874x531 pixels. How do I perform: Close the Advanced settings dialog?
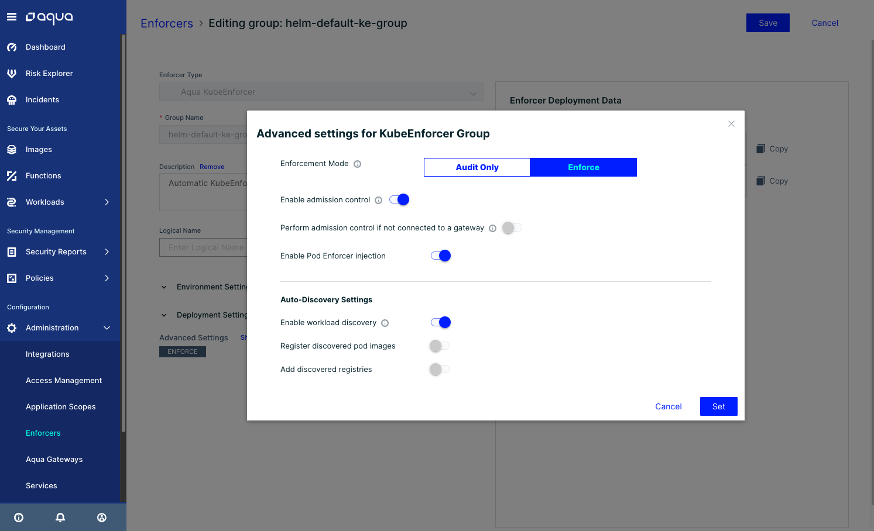pos(731,124)
